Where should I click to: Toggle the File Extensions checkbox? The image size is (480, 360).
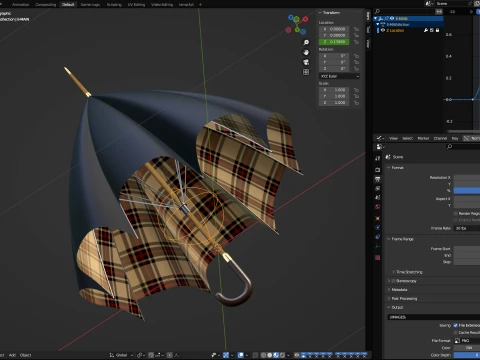coord(456,325)
